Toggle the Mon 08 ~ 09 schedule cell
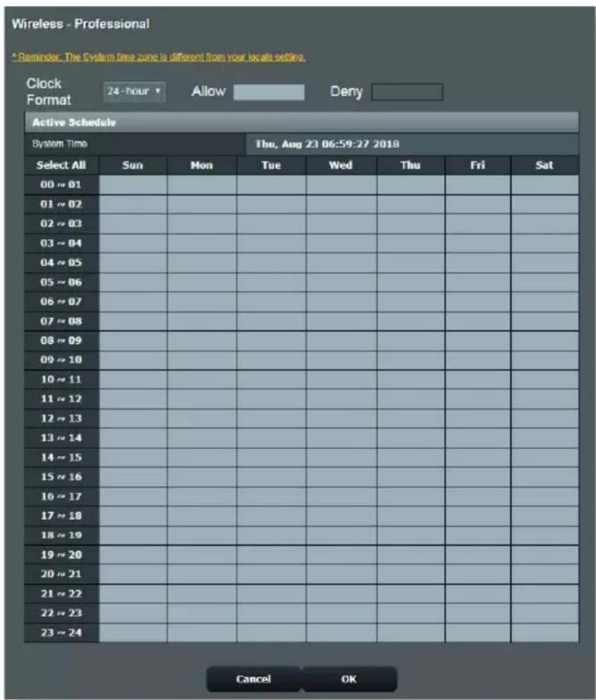The height and width of the screenshot is (700, 596). point(202,341)
